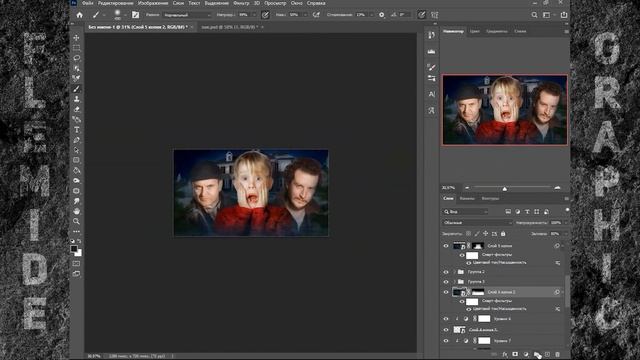This screenshot has width=640, height=360.
Task: Open the layer blend mode dropdown
Action: [x=477, y=223]
